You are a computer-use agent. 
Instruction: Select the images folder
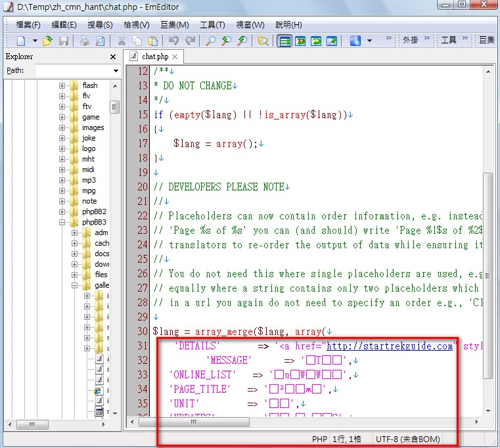coord(93,127)
